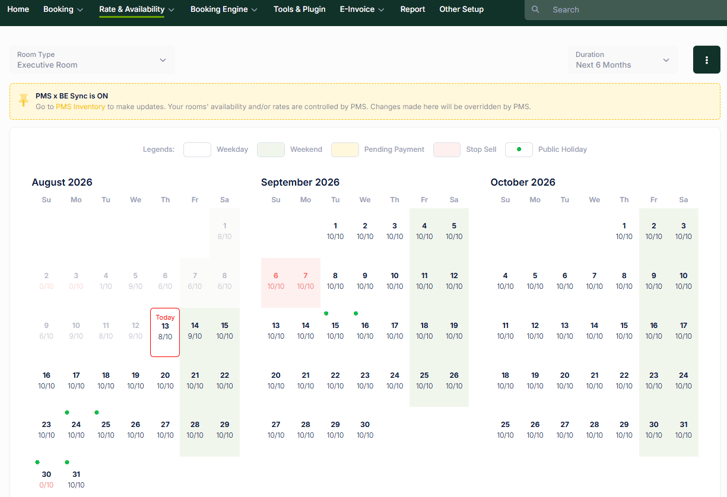The width and height of the screenshot is (727, 497).
Task: Open Tools & Plugin menu item
Action: point(299,9)
